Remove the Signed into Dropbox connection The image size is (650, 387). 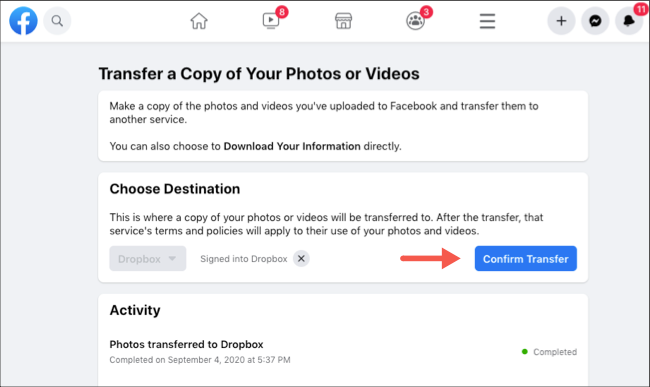[x=301, y=259]
